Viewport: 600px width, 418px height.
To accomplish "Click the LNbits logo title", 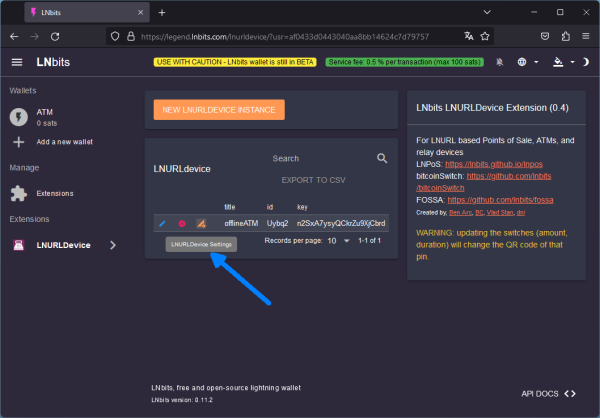I will (x=53, y=62).
